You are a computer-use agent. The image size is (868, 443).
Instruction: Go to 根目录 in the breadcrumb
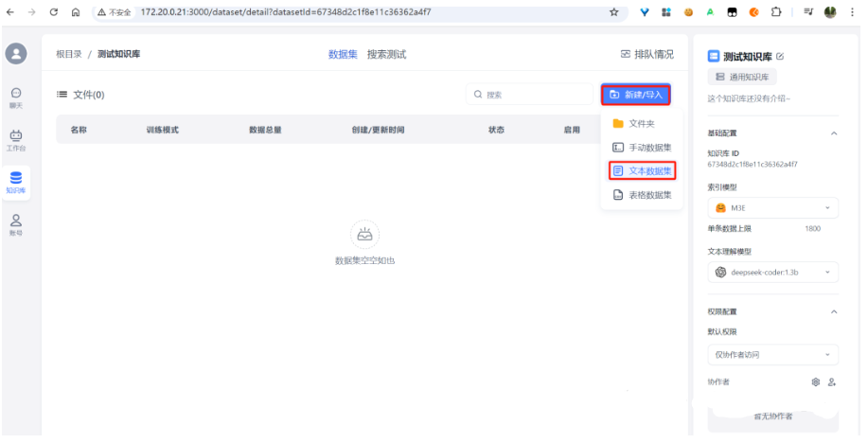(x=69, y=54)
